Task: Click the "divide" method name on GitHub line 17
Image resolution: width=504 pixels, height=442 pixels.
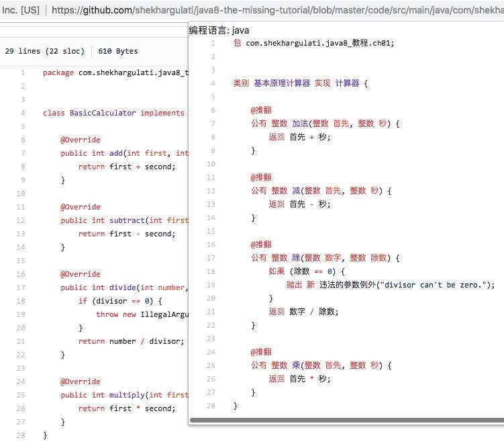Action: click(122, 288)
